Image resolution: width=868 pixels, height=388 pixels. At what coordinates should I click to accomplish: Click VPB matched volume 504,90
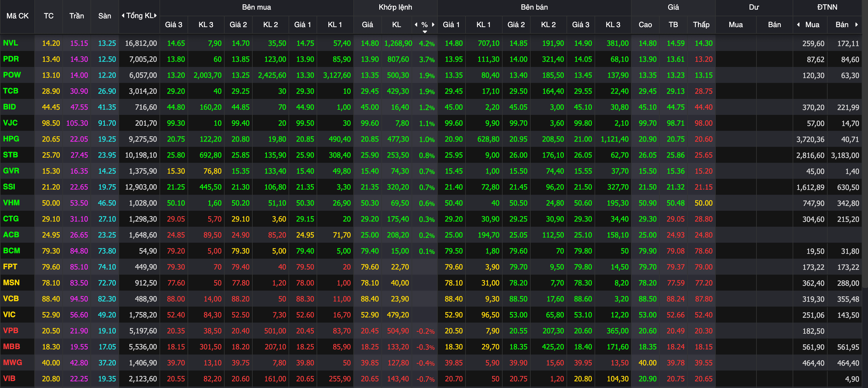tap(398, 331)
